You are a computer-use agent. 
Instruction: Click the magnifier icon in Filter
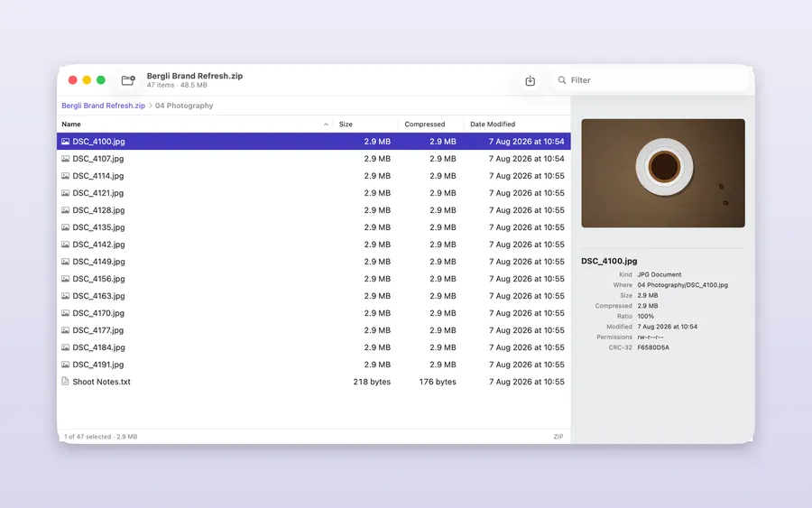point(561,80)
